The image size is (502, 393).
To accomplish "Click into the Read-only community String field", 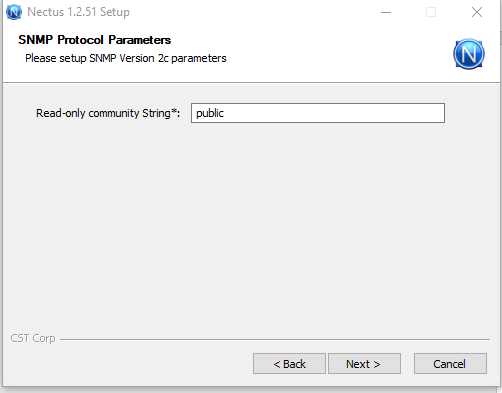I will pyautogui.click(x=318, y=113).
